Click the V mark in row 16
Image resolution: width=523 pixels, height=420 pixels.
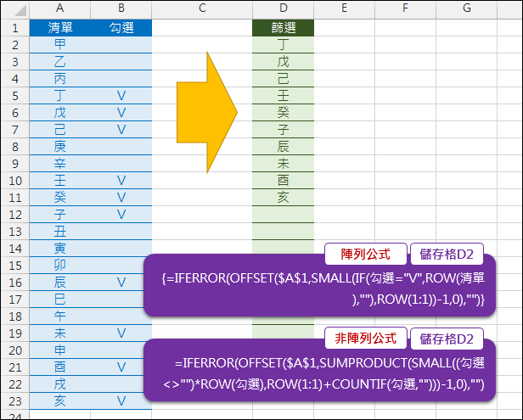point(121,283)
